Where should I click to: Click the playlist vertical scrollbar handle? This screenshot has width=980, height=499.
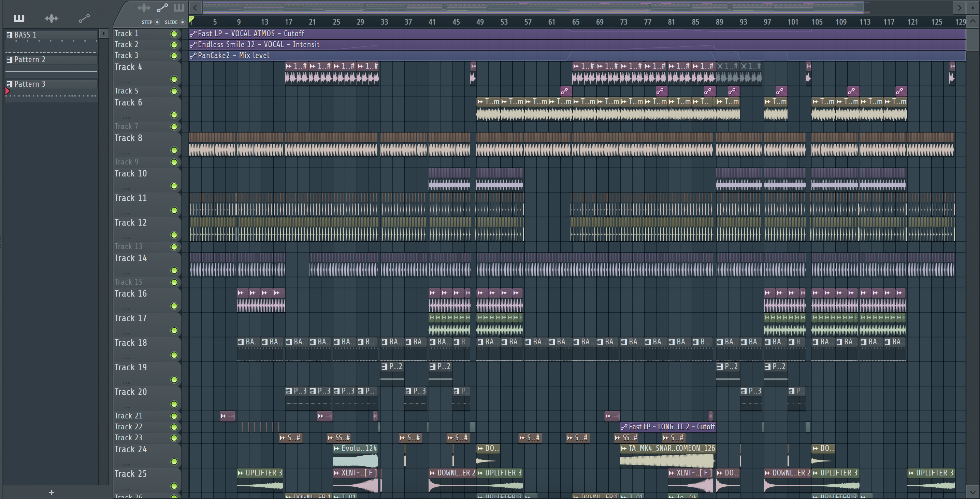[x=973, y=39]
